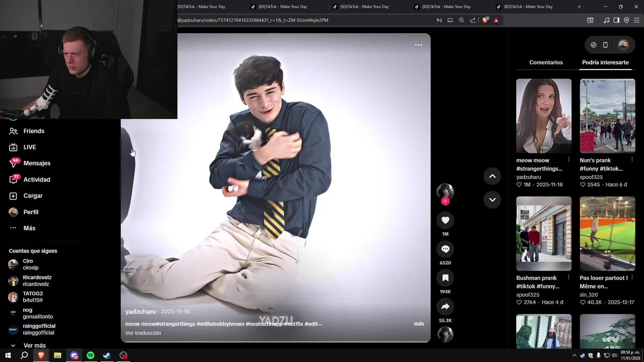The width and height of the screenshot is (644, 362).
Task: Open options for Pas louer partout card
Action: (632, 277)
